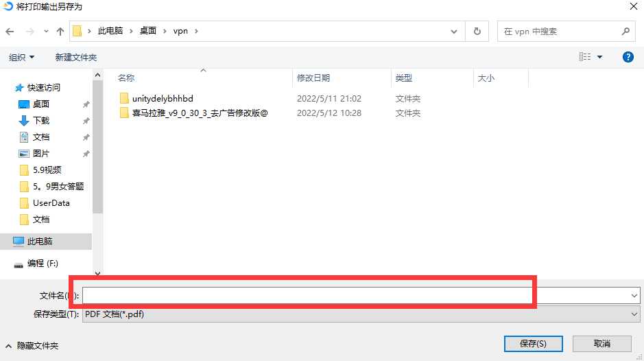Sort by the 类型 column header
The height and width of the screenshot is (361, 644).
point(404,78)
